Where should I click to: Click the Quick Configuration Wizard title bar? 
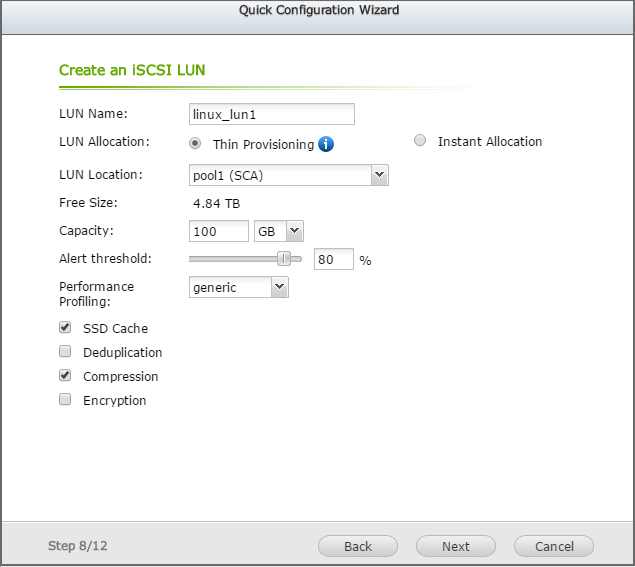coord(318,11)
